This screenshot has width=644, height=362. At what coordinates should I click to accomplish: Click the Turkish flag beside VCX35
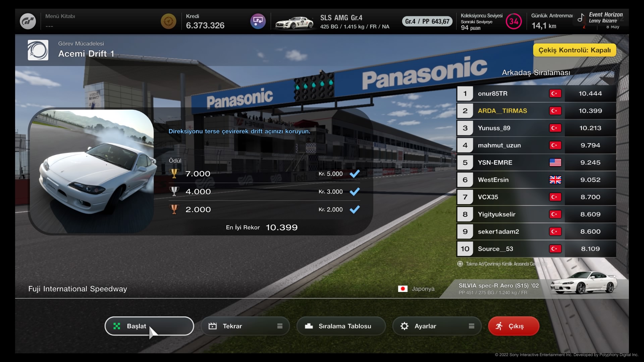(x=555, y=197)
